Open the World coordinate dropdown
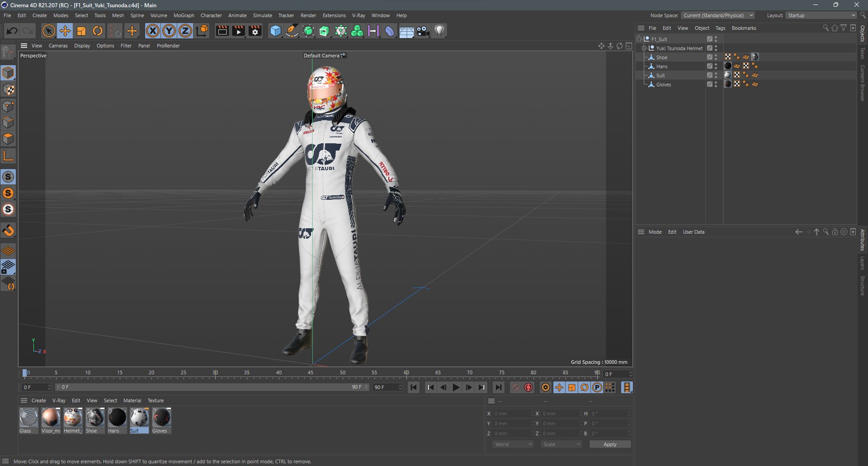This screenshot has height=466, width=868. [513, 444]
